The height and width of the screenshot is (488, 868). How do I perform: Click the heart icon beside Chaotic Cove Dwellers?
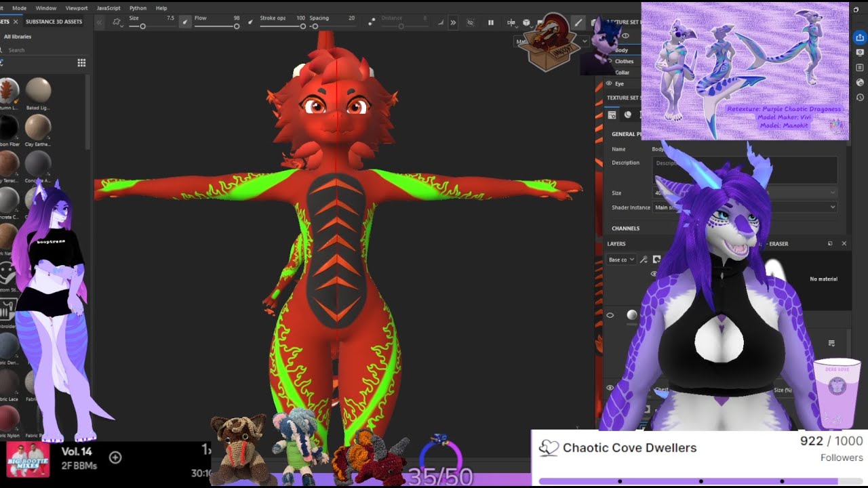tap(548, 448)
